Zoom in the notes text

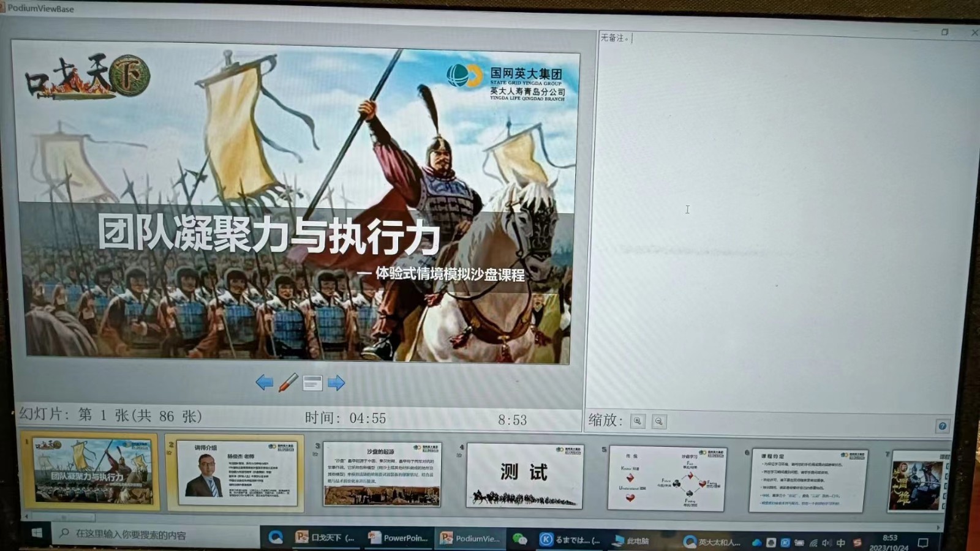pyautogui.click(x=638, y=421)
